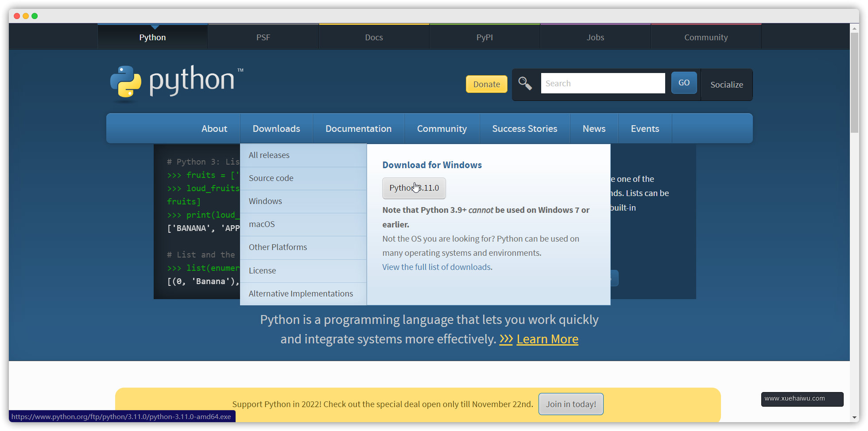Open the Jobs top tab
Image resolution: width=868 pixels, height=431 pixels.
[596, 37]
